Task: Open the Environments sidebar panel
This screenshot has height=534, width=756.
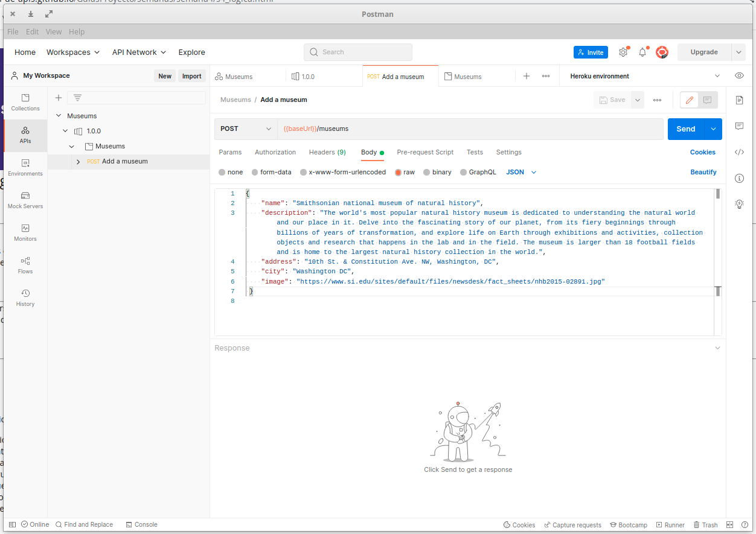Action: tap(25, 168)
